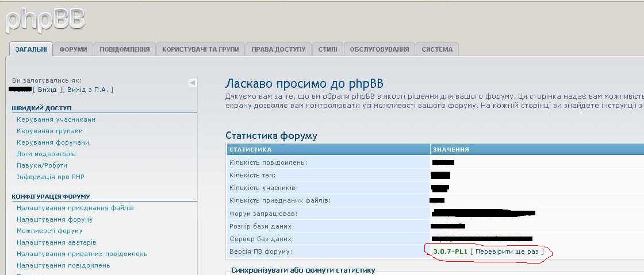Go to КОРИСТУВАЧІ ТА ГРУПИ tab
Screen dimensions: 644x275
point(201,49)
